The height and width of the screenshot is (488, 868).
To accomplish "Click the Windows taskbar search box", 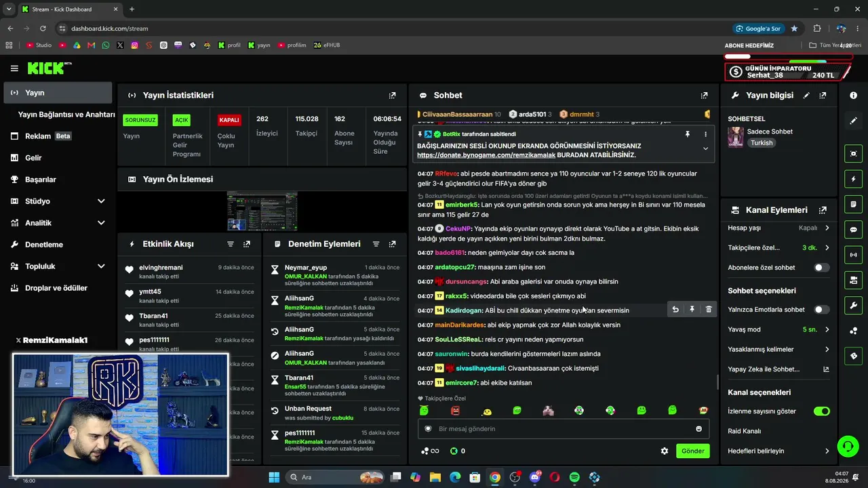I will 336,477.
